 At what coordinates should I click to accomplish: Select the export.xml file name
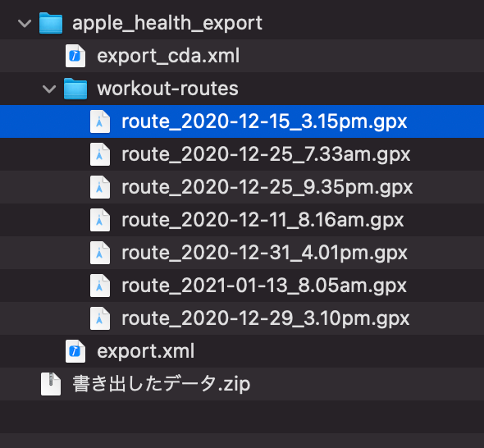pyautogui.click(x=146, y=351)
